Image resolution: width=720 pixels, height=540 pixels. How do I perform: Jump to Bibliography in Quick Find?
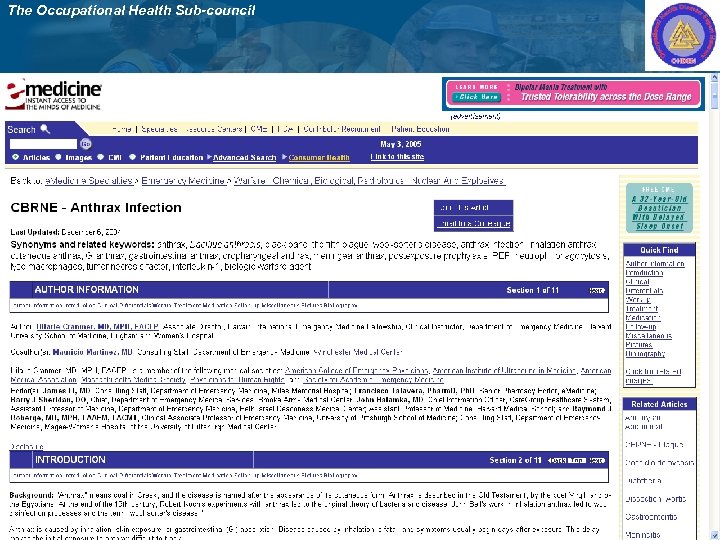pos(645,354)
